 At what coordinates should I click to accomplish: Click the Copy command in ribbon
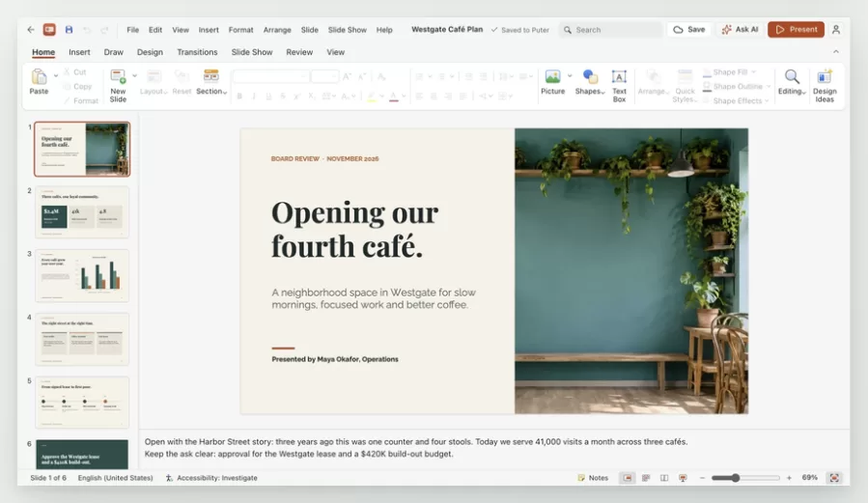point(77,86)
